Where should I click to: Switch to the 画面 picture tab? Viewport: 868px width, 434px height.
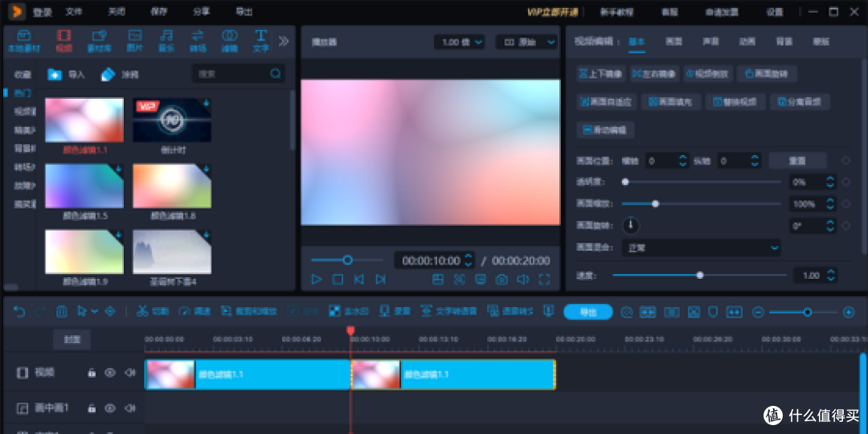(674, 42)
